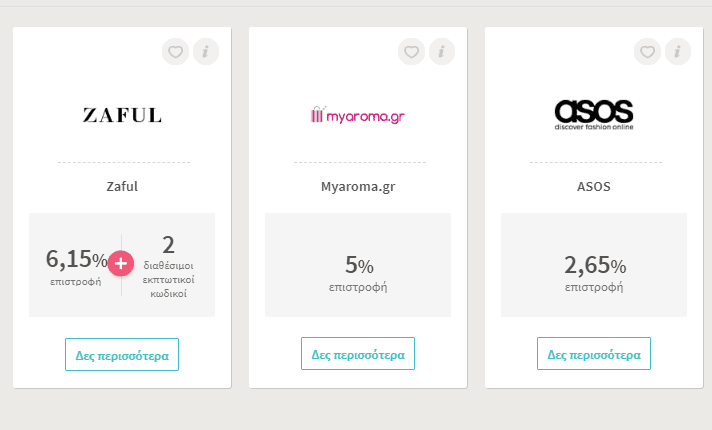Open the Zaful store name link
The width and height of the screenshot is (712, 430).
(122, 187)
